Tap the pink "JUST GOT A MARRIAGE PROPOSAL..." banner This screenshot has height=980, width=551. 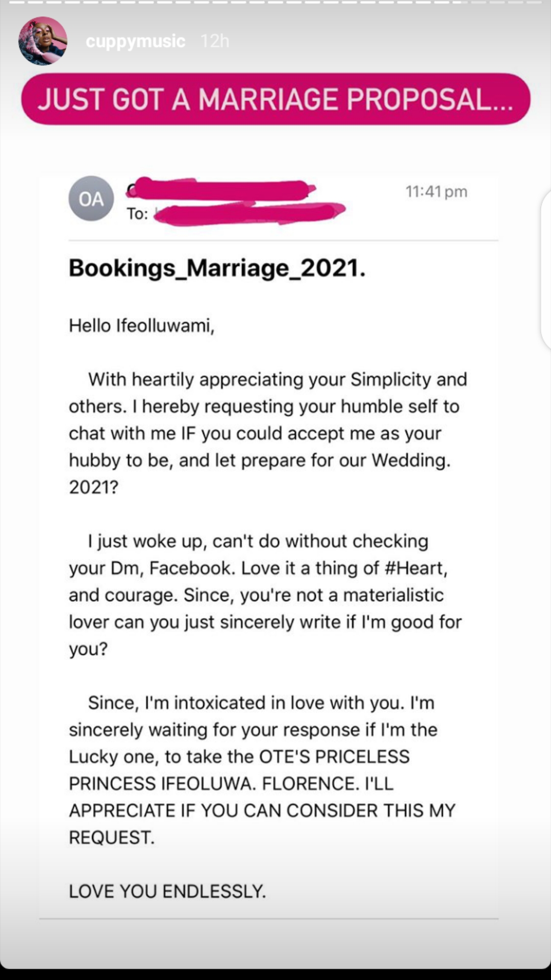(x=275, y=99)
